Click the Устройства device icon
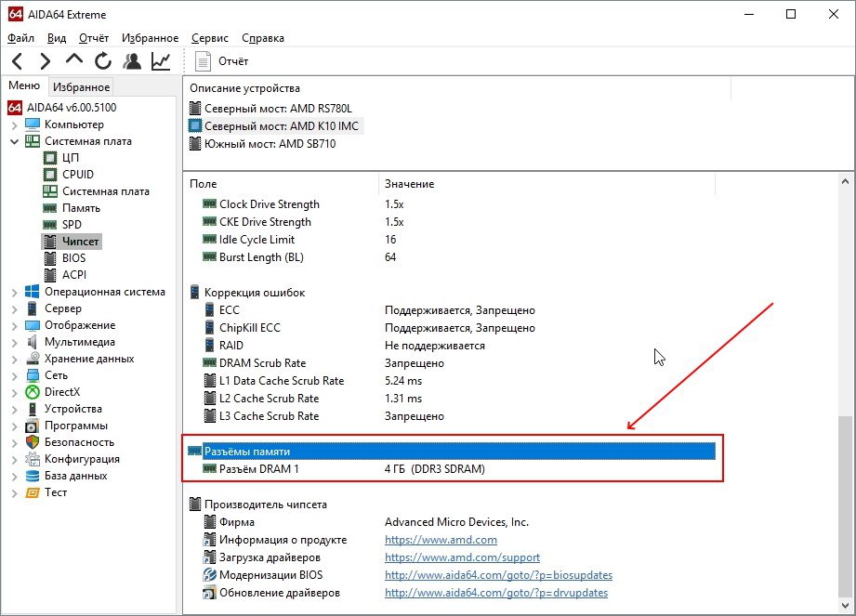 pos(33,409)
